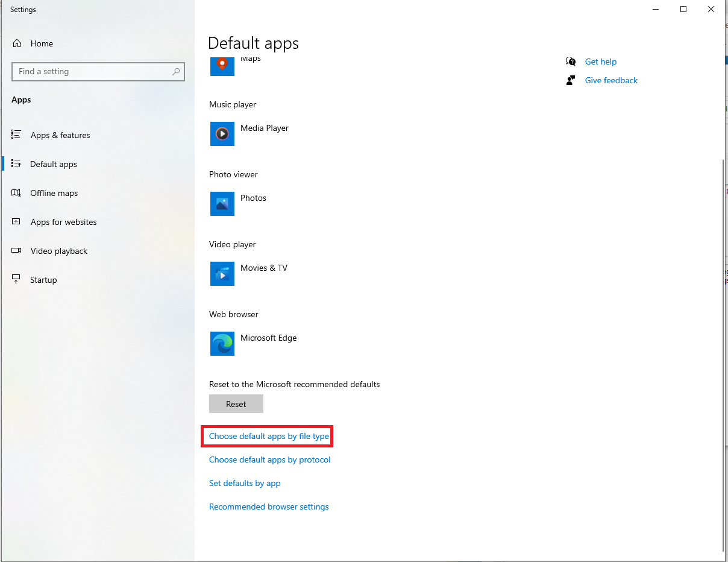The image size is (728, 562).
Task: Click the Maps app icon
Action: [x=222, y=65]
